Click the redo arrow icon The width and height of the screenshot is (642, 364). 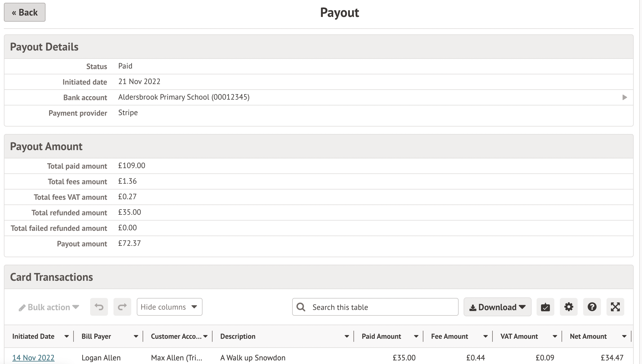tap(122, 307)
